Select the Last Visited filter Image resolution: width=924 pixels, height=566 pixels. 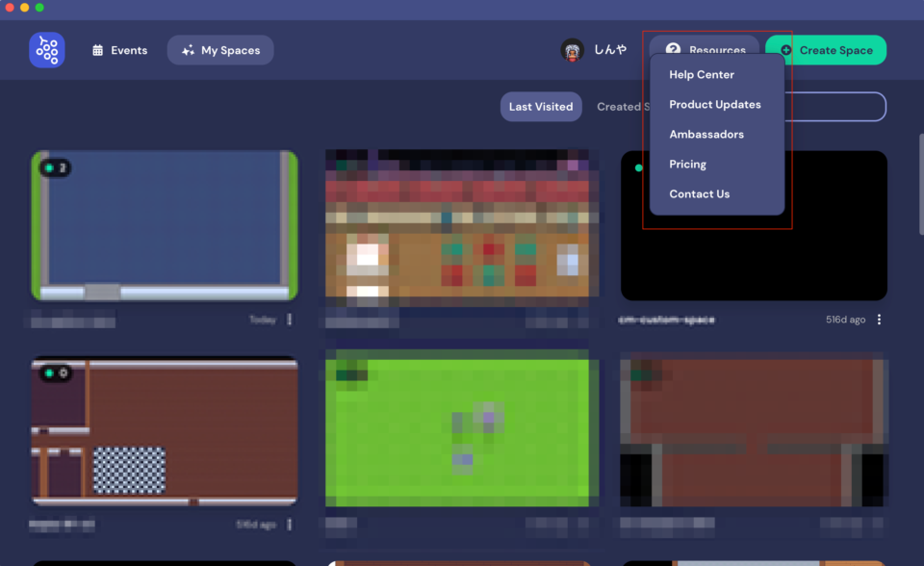point(540,107)
